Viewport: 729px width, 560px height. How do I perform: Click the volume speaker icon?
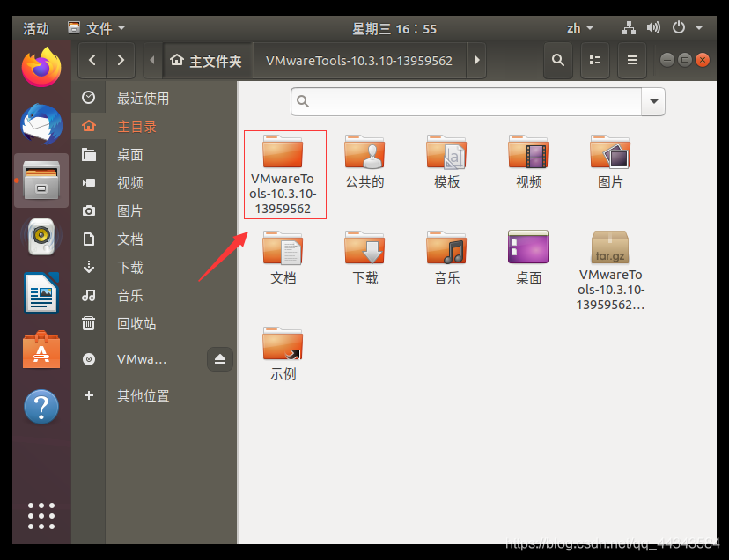(x=653, y=28)
